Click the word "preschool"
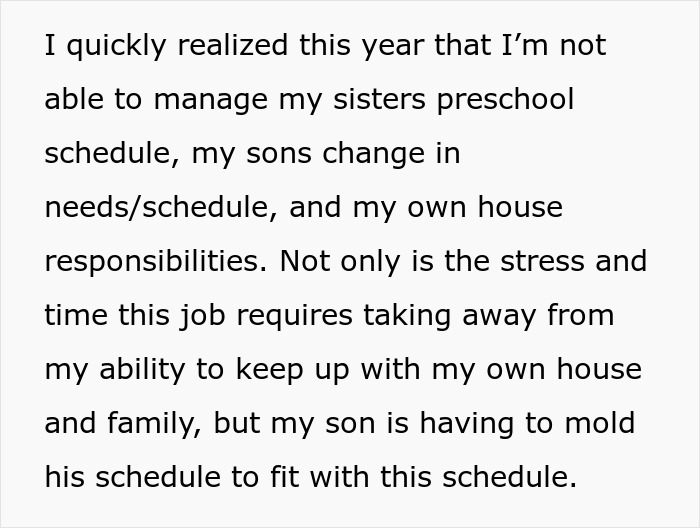 click(508, 100)
